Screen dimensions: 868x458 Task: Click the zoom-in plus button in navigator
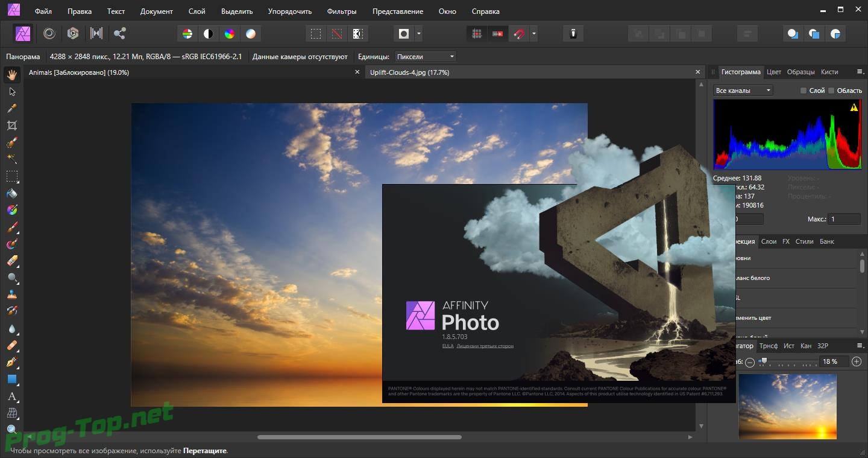pos(857,361)
